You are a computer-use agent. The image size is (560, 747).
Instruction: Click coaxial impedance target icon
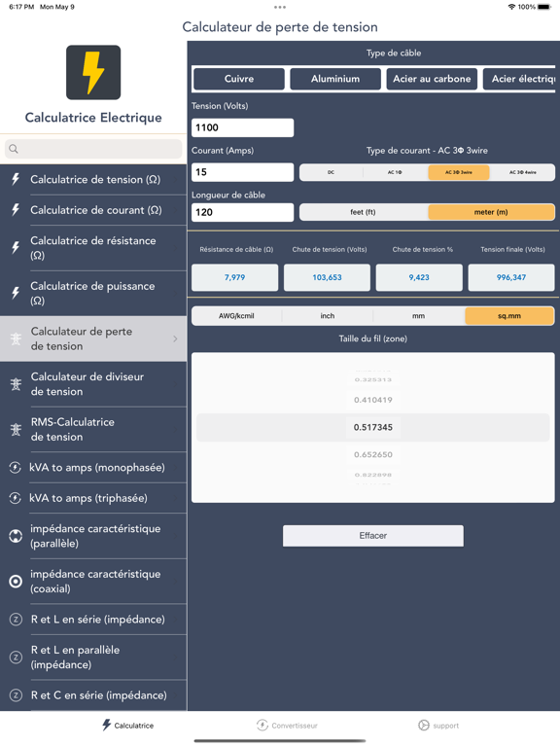pos(16,582)
